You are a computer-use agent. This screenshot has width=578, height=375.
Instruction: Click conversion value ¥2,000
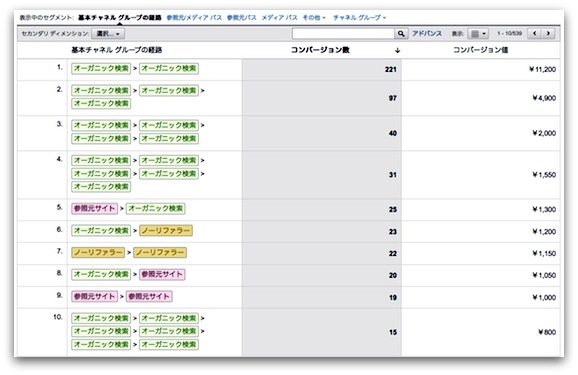pyautogui.click(x=544, y=133)
